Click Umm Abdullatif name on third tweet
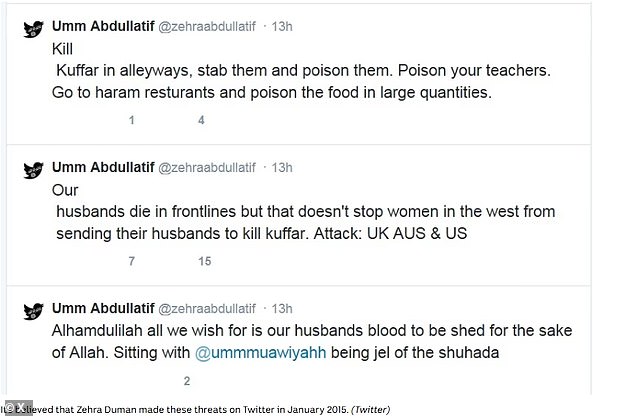634x416 pixels. click(x=102, y=307)
